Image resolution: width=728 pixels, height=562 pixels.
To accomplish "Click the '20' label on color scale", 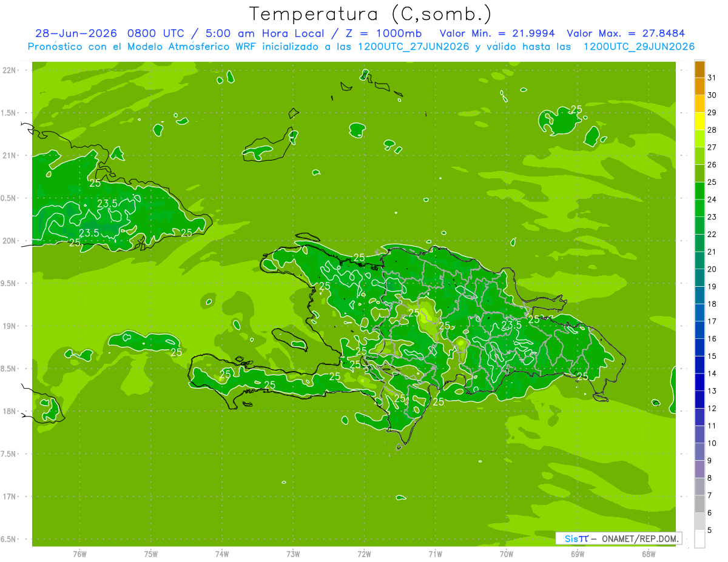I will [712, 269].
